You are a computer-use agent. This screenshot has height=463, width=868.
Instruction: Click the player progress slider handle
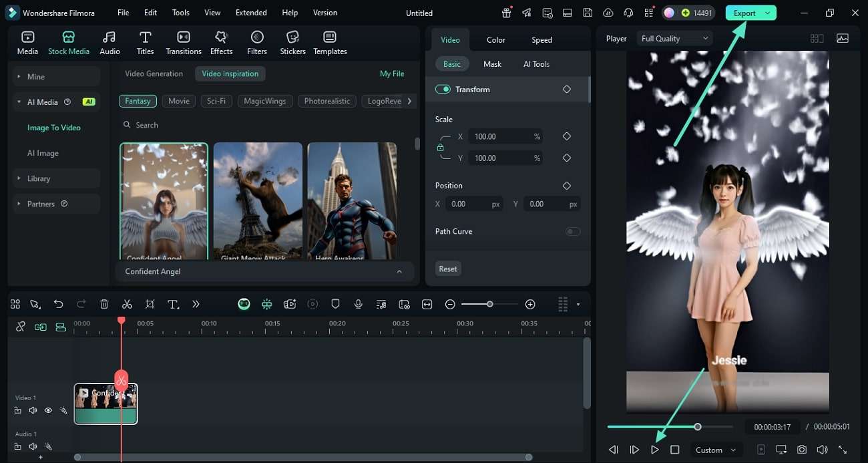698,426
